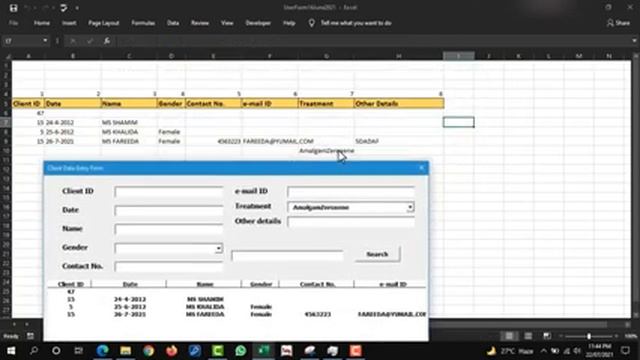Click the Search button

point(378,254)
